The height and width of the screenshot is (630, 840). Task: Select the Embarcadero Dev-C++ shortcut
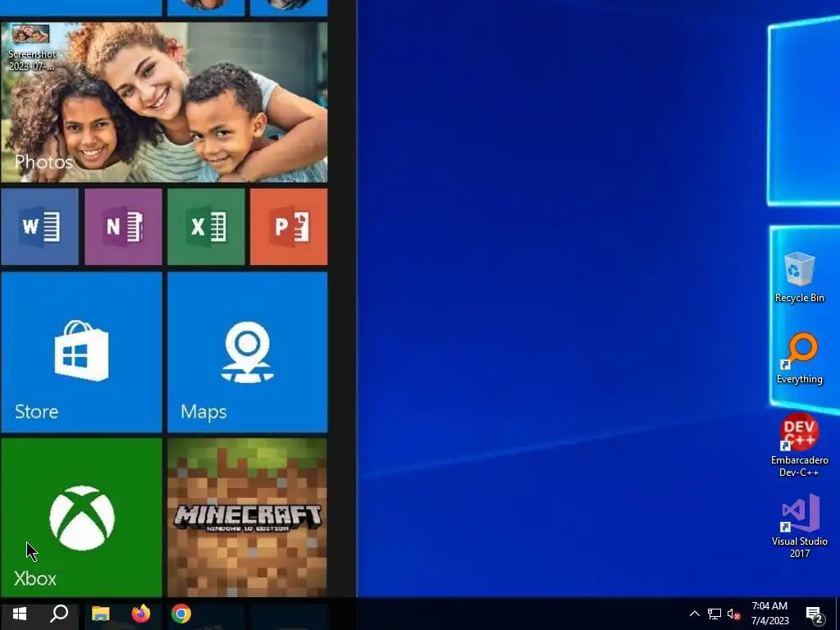[799, 445]
